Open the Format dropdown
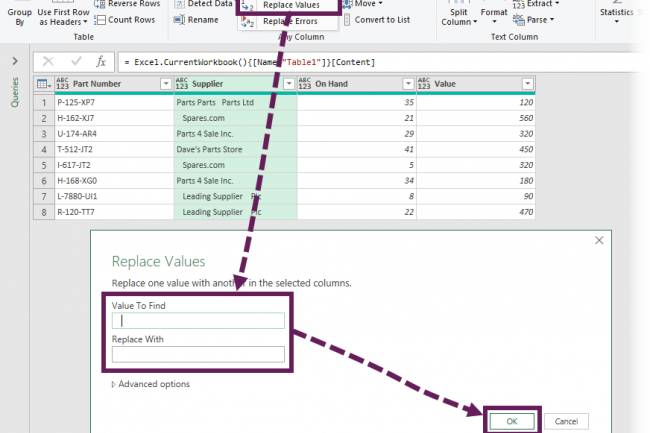This screenshot has width=650, height=433. click(494, 17)
